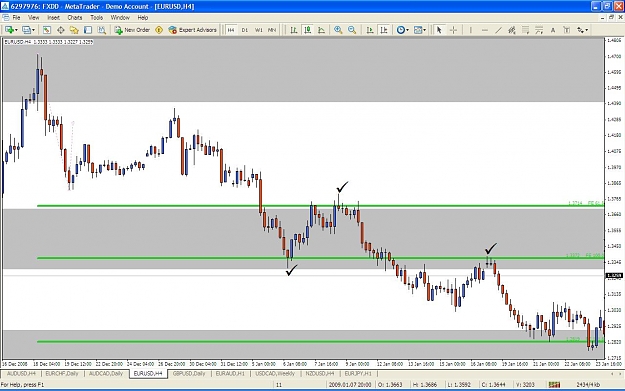625x391 pixels.
Task: Open the Data Window crosshair-target icon
Action: point(61,30)
